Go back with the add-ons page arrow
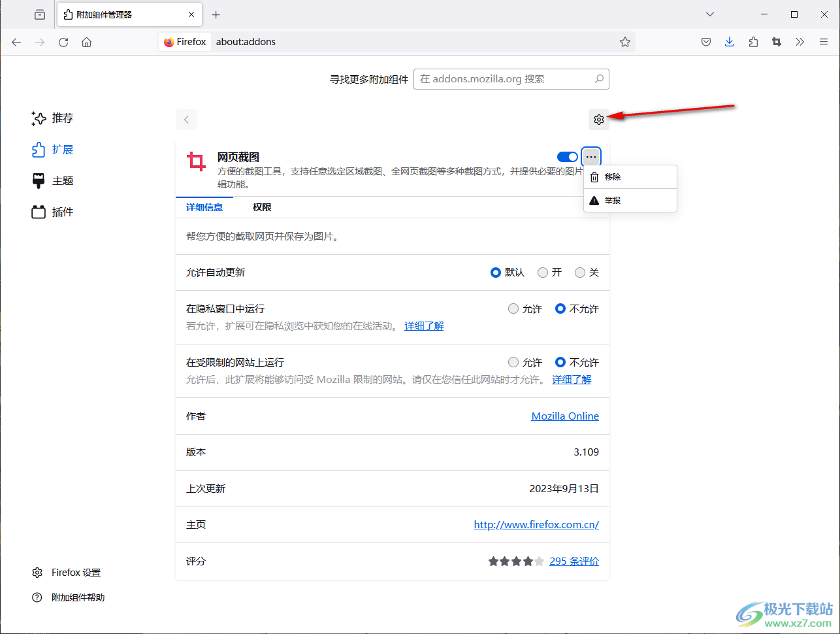Image resolution: width=840 pixels, height=634 pixels. tap(186, 120)
